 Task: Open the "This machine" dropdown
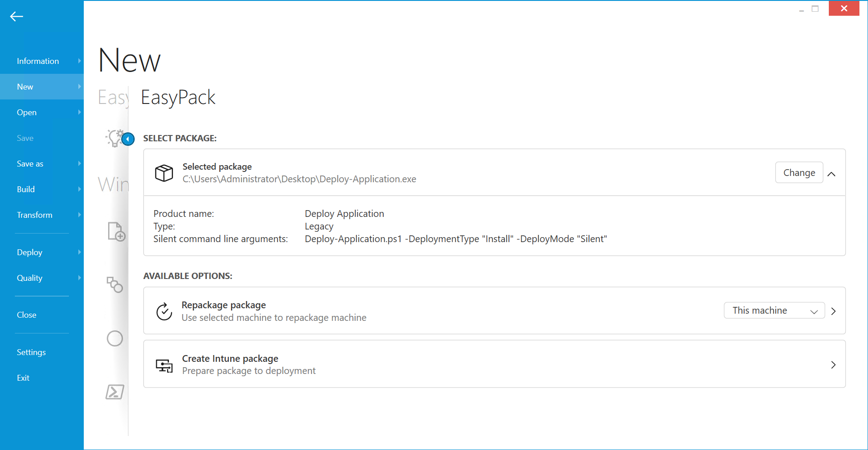tap(773, 310)
